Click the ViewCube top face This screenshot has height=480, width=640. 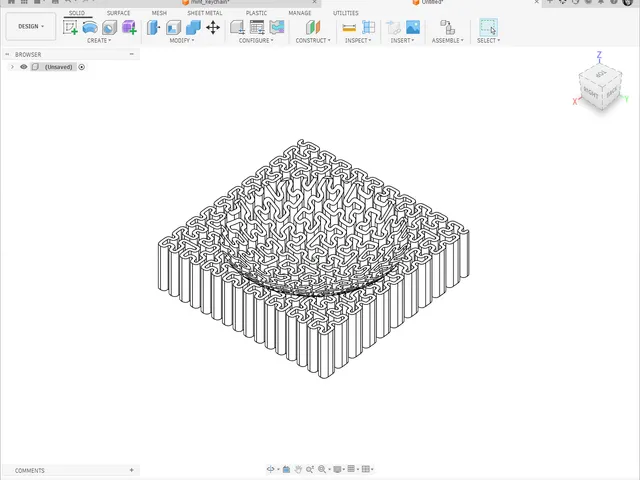pos(600,74)
